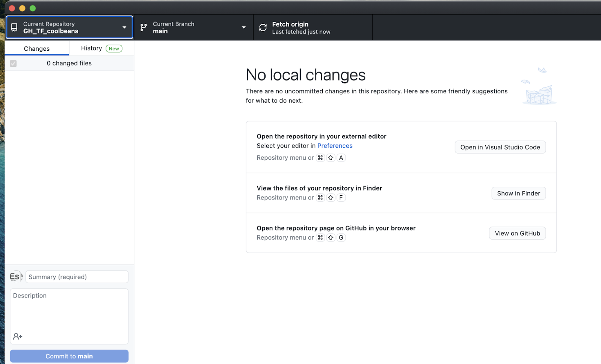Viewport: 601px width, 364px height.
Task: Click View on GitHub button
Action: 517,233
